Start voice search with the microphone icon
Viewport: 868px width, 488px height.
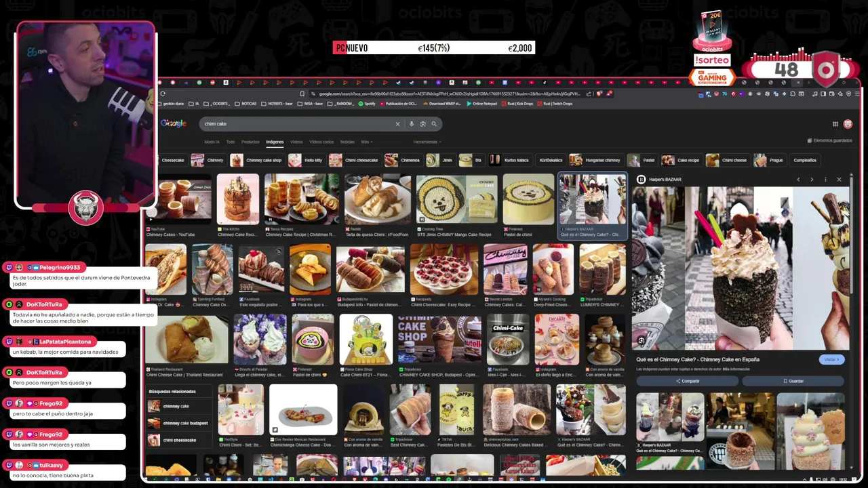point(411,124)
